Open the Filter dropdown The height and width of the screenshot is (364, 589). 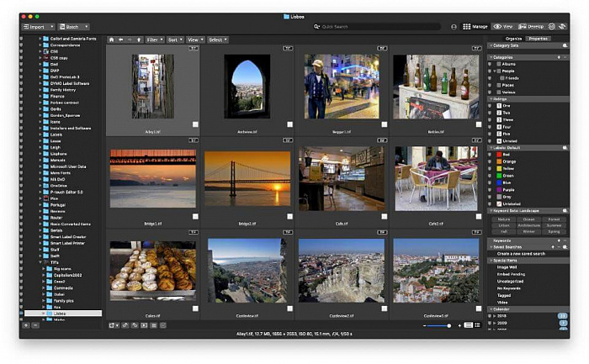point(155,40)
